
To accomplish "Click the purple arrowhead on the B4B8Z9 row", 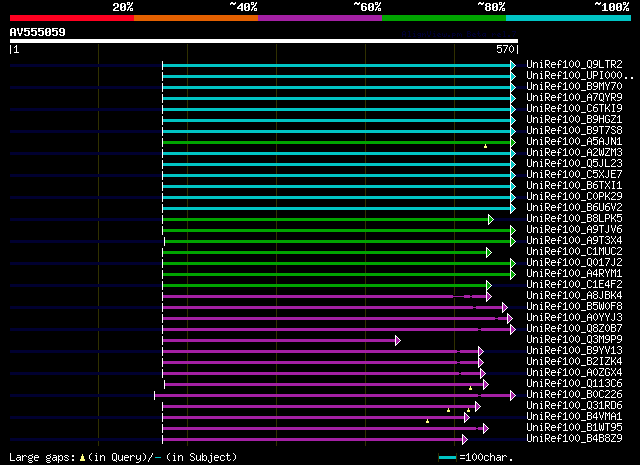I will pyautogui.click(x=465, y=439).
